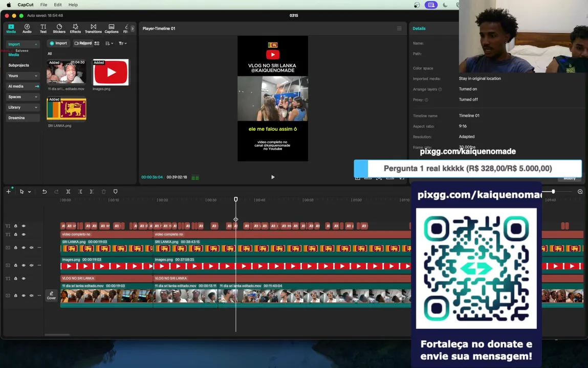Viewport: 588px width, 368px height.
Task: Open the CapCut menu in the menu bar
Action: tap(26, 5)
